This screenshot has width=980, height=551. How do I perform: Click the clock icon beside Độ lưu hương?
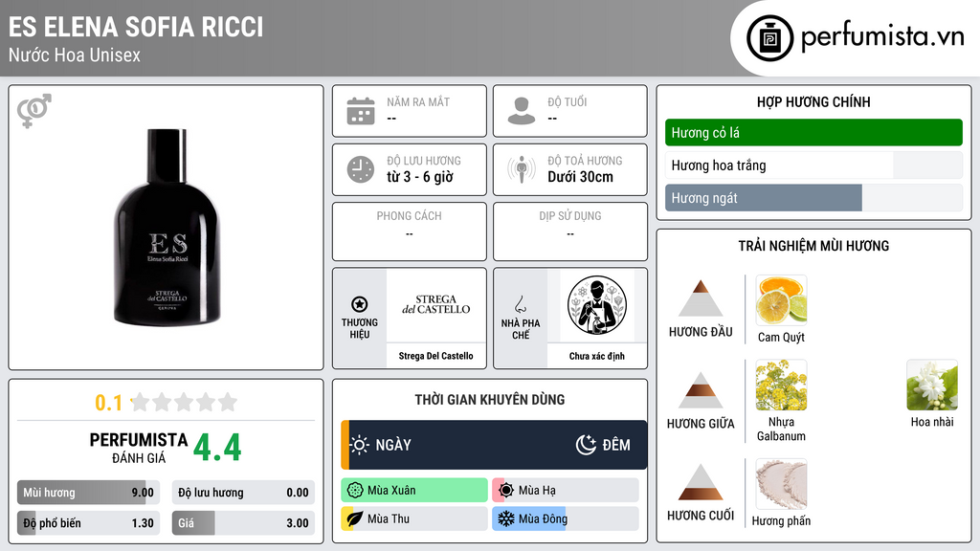[361, 169]
